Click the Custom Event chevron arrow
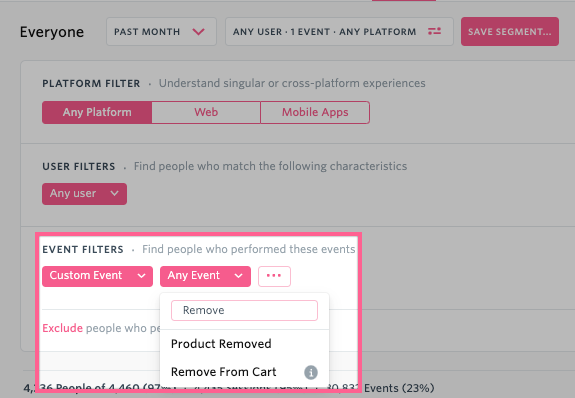This screenshot has height=398, width=575. [x=142, y=276]
